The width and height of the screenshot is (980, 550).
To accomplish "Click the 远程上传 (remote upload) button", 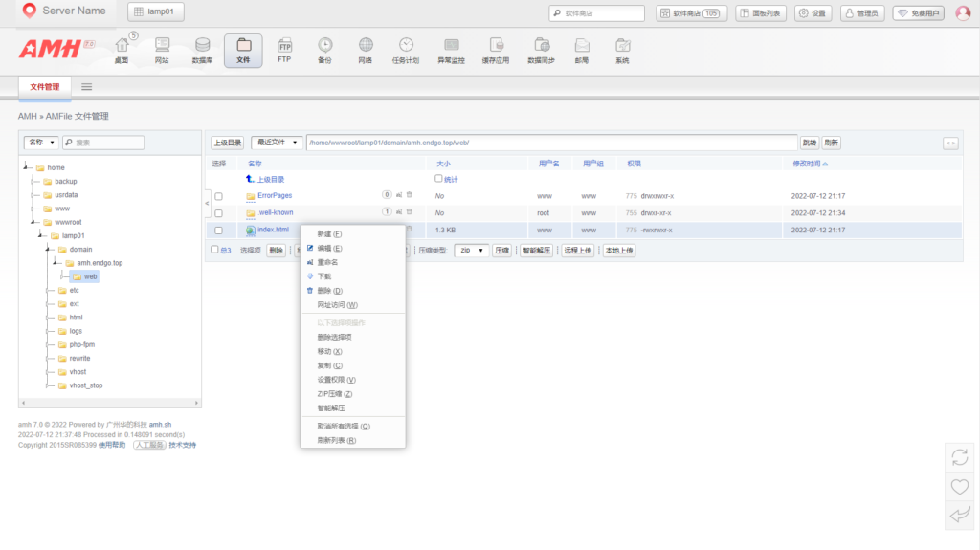I will click(577, 250).
